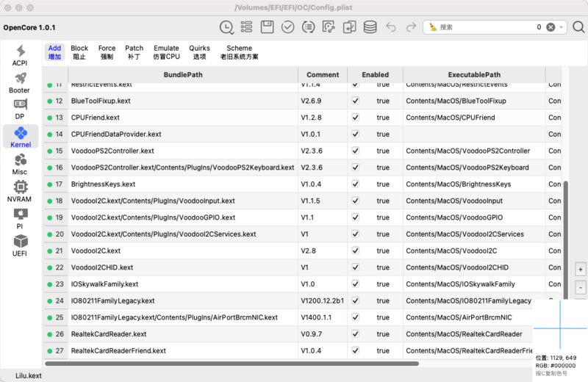588x382 pixels.
Task: Click Contents/MacOS/VoodooGPIO executable path cell
Action: [474, 217]
